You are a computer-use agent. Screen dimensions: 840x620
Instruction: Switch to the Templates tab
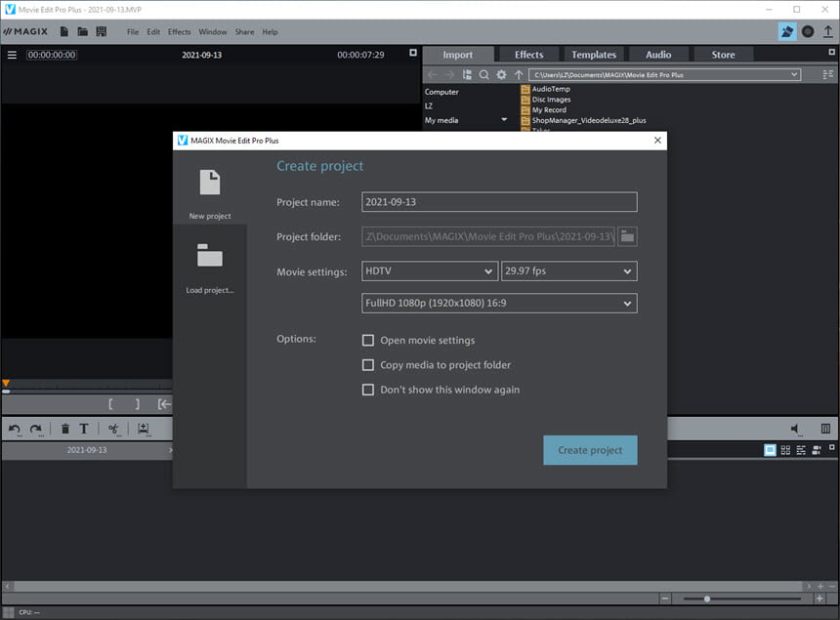(594, 55)
